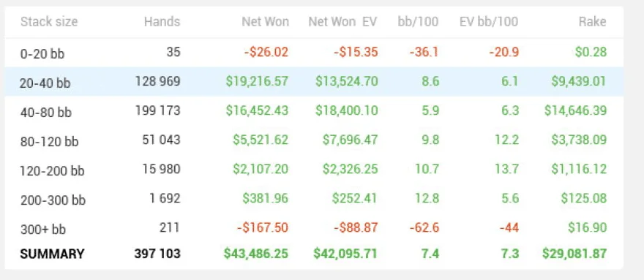The image size is (644, 280).
Task: Select the Net Won EV column header
Action: tap(342, 22)
